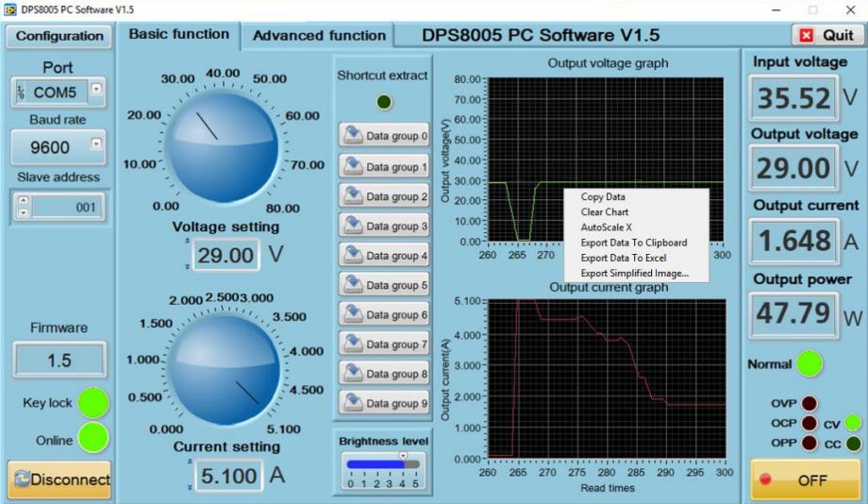Image resolution: width=868 pixels, height=504 pixels.
Task: Click the 9600 baud rate value
Action: 50,147
